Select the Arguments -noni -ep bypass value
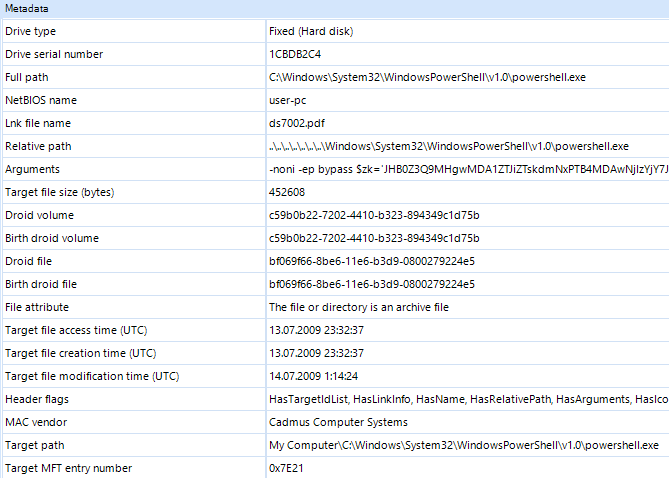Image resolution: width=669 pixels, height=478 pixels. coord(468,169)
